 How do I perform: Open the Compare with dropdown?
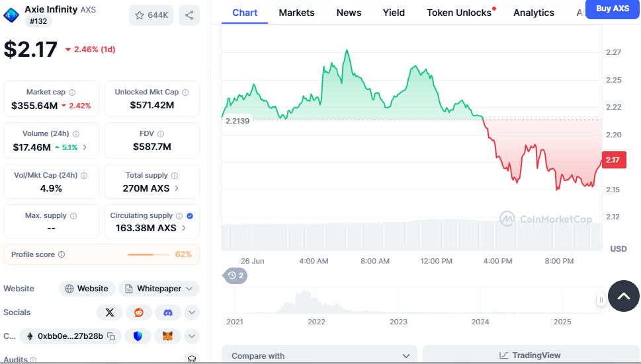(320, 355)
